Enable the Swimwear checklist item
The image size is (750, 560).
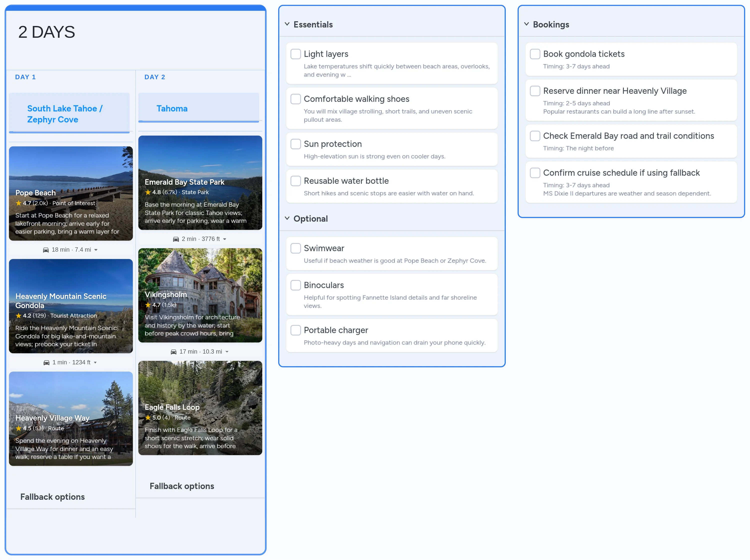click(x=296, y=248)
